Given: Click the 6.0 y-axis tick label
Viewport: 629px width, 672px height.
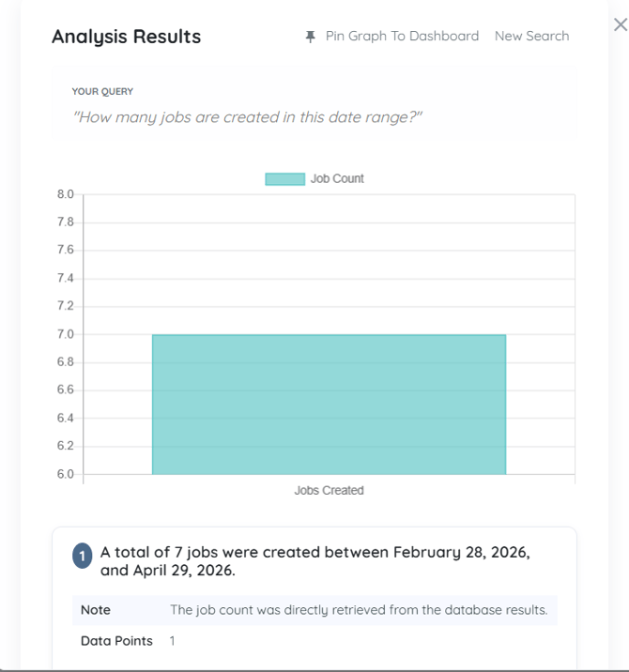Looking at the screenshot, I should pos(65,474).
